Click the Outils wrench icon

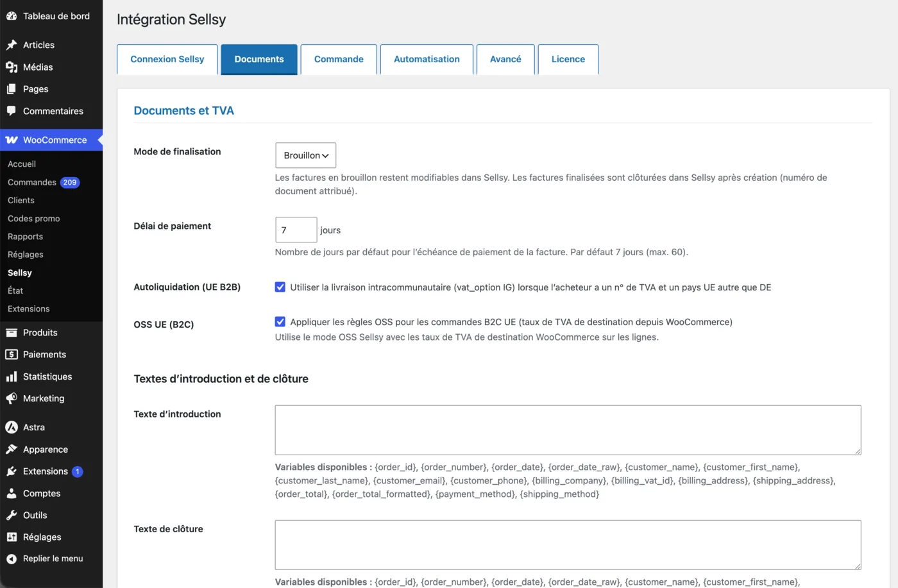click(12, 515)
